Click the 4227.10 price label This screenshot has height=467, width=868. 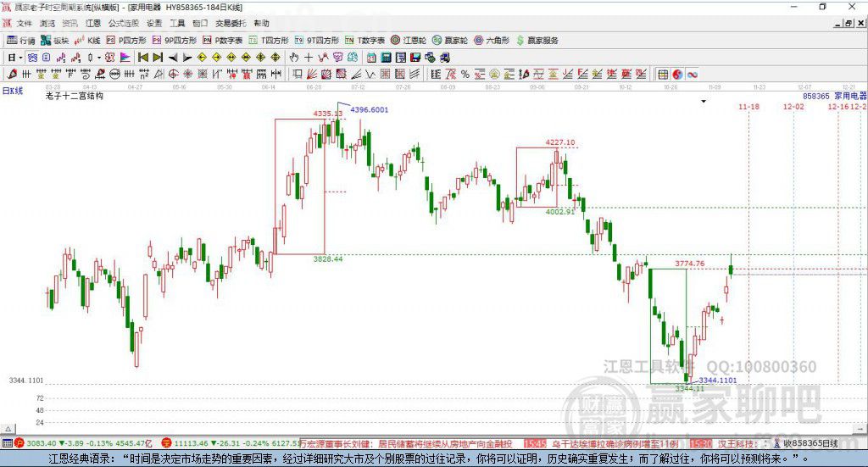[559, 142]
